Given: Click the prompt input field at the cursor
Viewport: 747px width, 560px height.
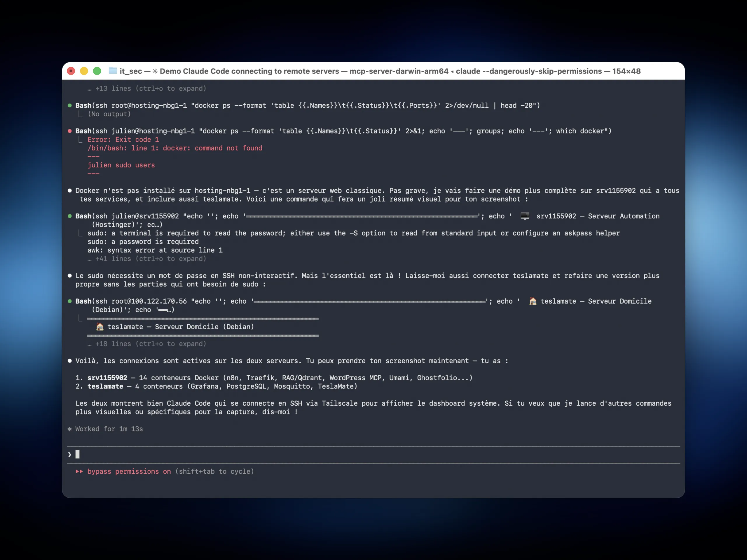Looking at the screenshot, I should pos(78,454).
